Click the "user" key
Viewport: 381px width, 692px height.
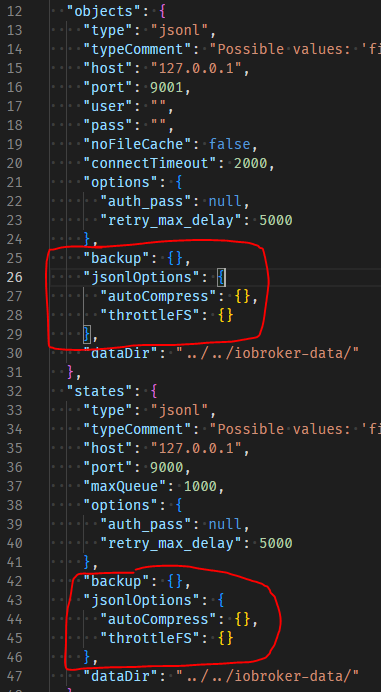pos(108,106)
